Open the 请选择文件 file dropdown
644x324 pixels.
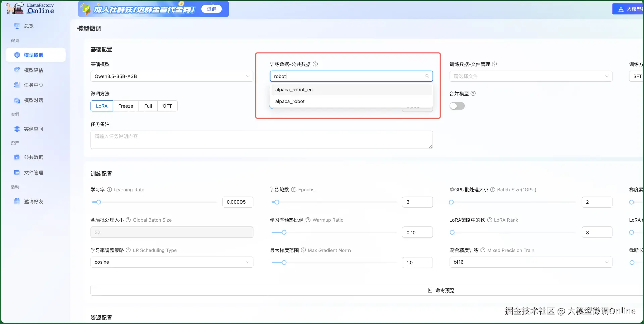(x=531, y=76)
